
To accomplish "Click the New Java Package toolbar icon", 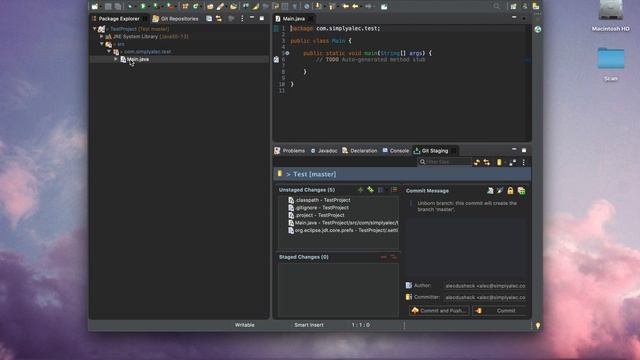I will coord(185,7).
